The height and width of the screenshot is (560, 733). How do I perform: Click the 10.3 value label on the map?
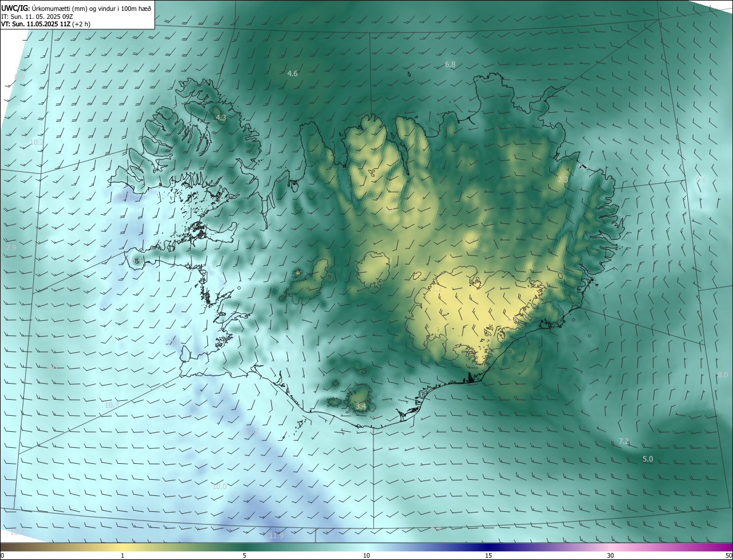(x=112, y=405)
